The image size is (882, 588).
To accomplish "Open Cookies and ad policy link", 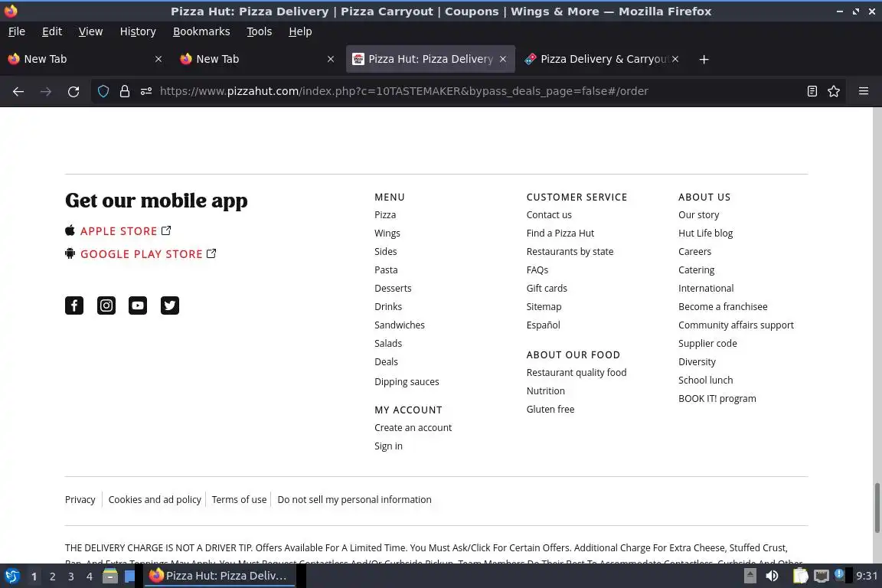I will [155, 500].
